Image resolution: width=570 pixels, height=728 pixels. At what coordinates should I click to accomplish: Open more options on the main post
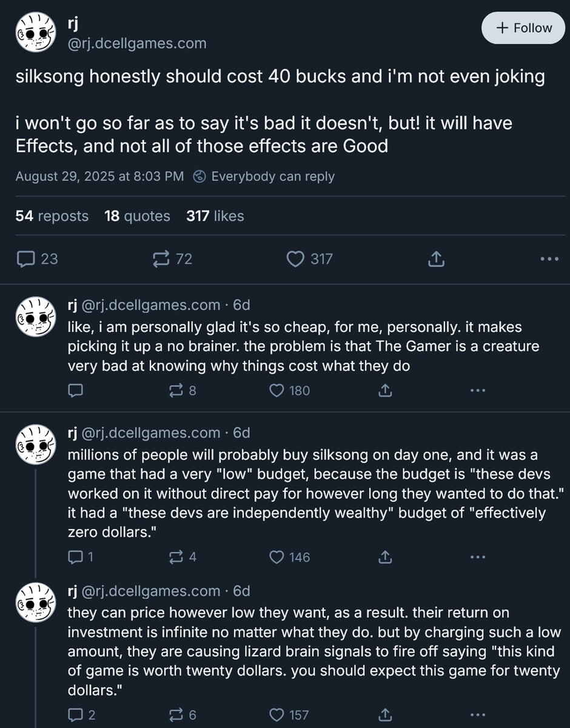tap(549, 259)
